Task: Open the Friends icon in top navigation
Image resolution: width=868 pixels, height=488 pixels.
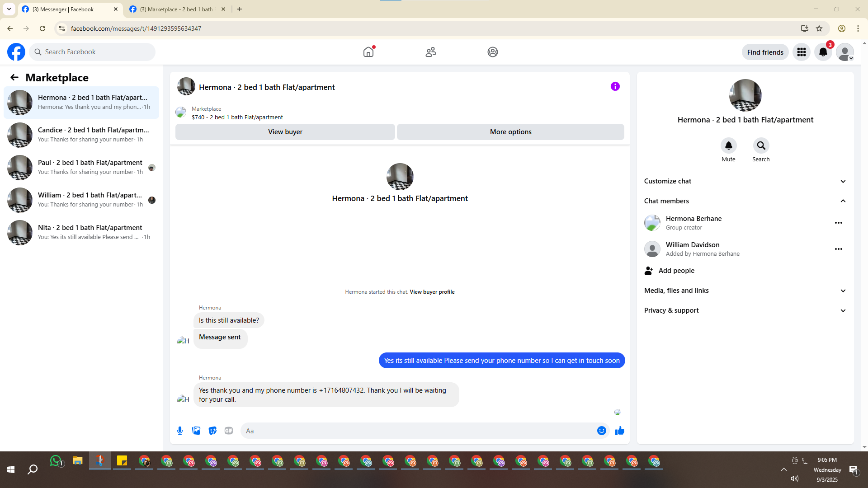Action: point(431,52)
